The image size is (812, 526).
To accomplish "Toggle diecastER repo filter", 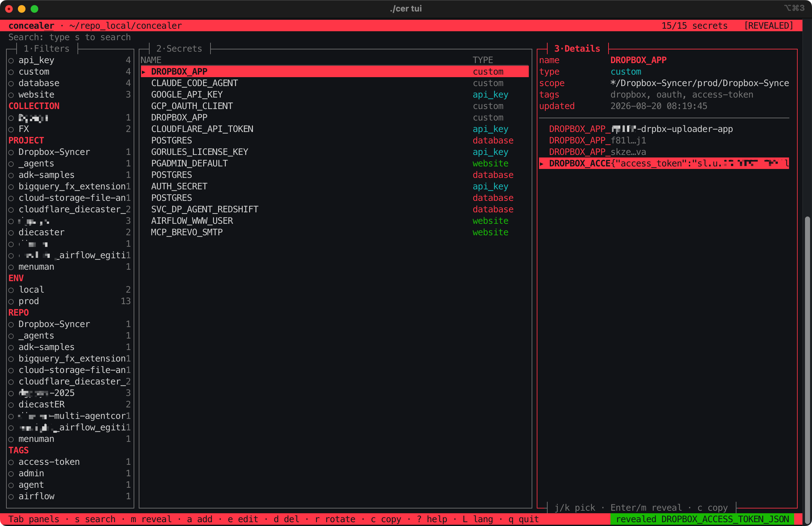I will 70,405.
